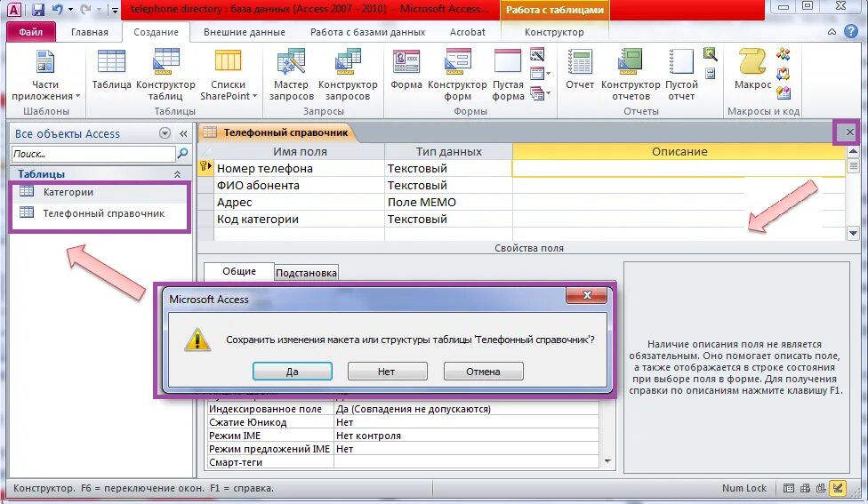The image size is (868, 504).
Task: Switch to the Общие properties tab
Action: (239, 271)
